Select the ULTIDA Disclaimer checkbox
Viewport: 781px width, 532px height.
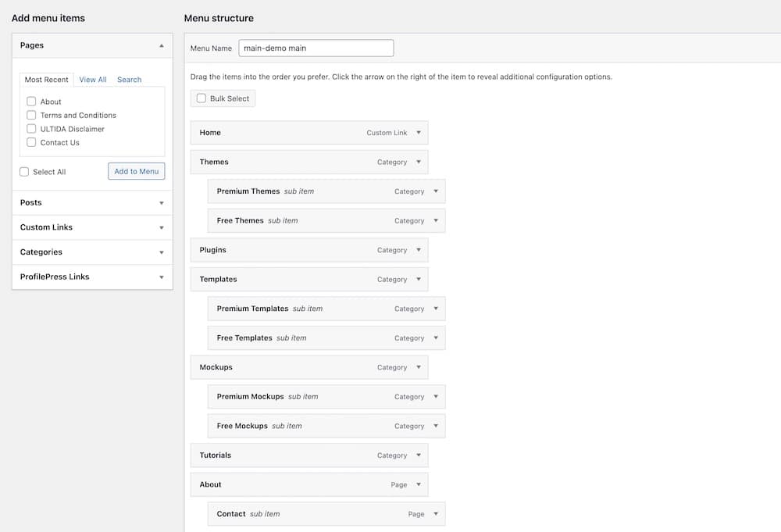pos(31,129)
